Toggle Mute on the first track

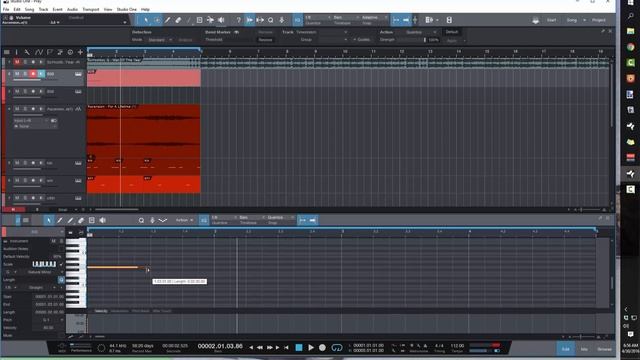pyautogui.click(x=17, y=62)
